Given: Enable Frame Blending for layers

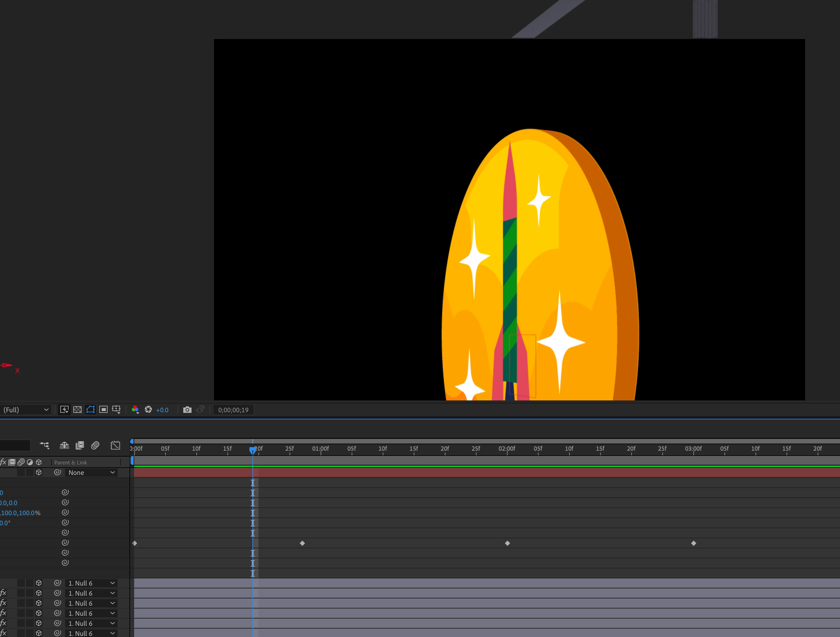Looking at the screenshot, I should (x=80, y=445).
